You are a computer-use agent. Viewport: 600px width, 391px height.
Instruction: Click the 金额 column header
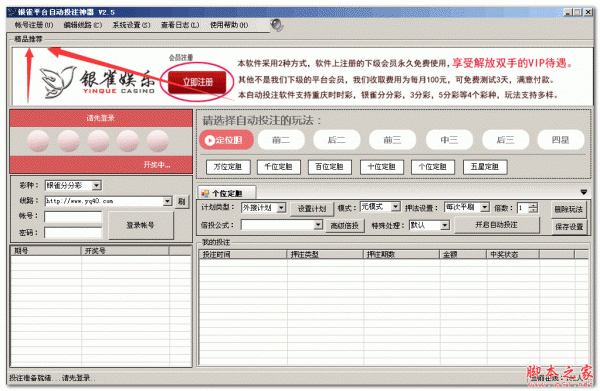[x=463, y=254]
